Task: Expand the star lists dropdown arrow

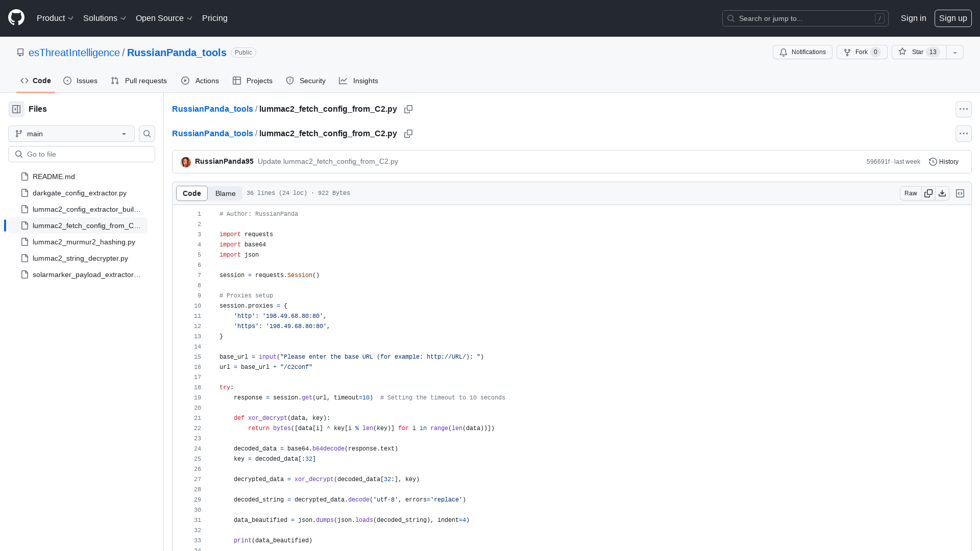Action: [955, 52]
